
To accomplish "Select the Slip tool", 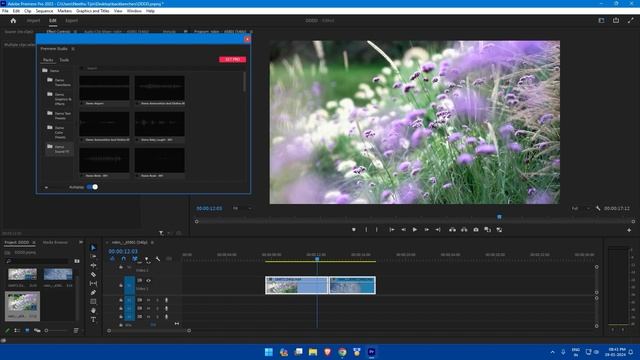I will [93, 283].
